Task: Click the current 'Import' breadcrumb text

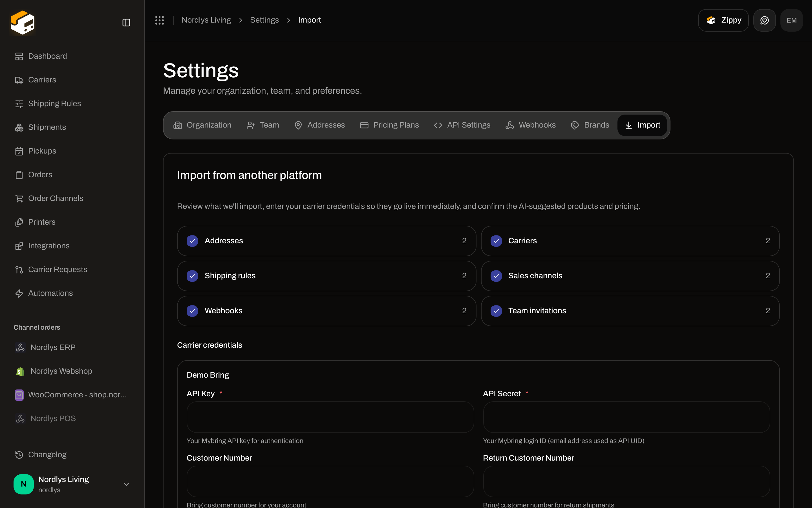Action: coord(309,20)
